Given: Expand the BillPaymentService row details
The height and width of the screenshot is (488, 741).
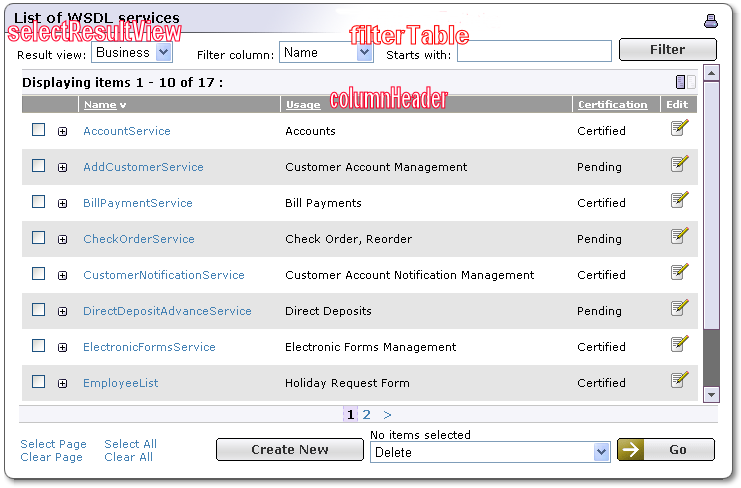Looking at the screenshot, I should tap(62, 204).
